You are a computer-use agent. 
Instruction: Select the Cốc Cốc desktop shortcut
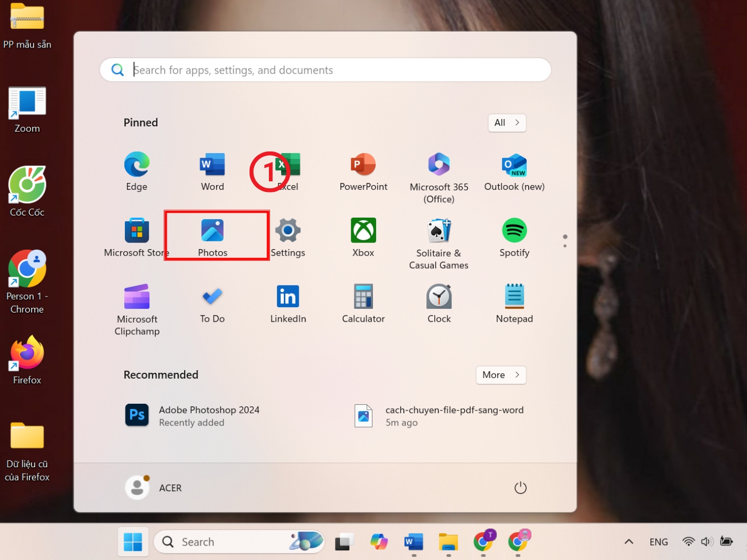click(x=27, y=191)
